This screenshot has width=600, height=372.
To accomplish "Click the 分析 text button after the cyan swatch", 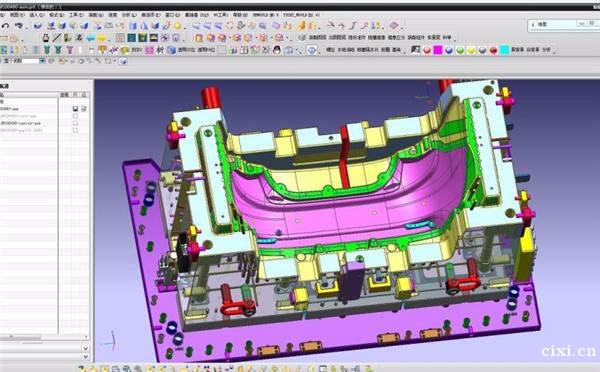I will [x=547, y=50].
